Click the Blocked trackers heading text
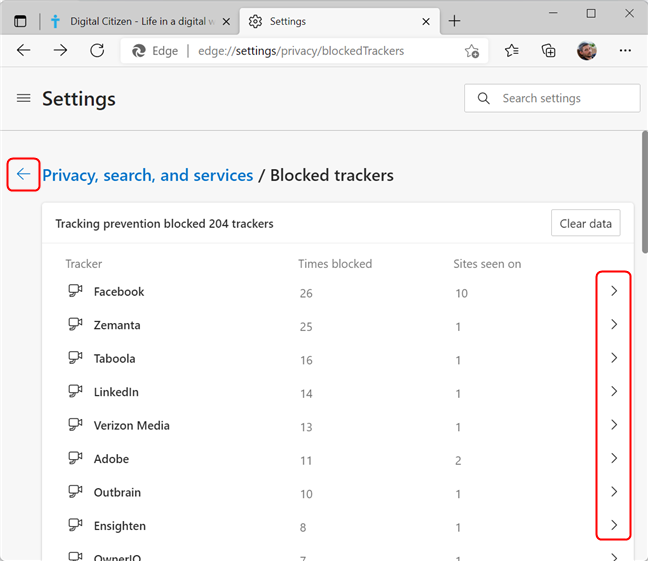 click(x=332, y=175)
